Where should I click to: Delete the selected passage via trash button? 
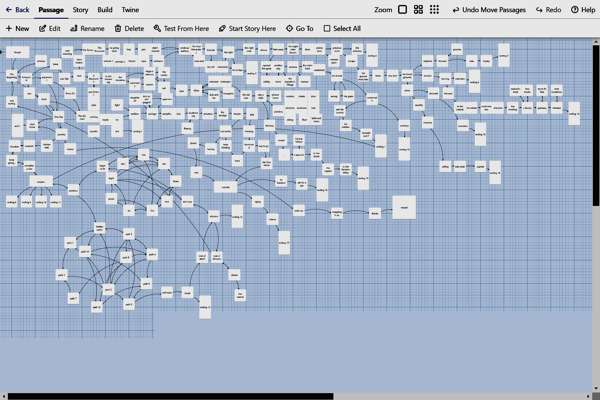129,29
